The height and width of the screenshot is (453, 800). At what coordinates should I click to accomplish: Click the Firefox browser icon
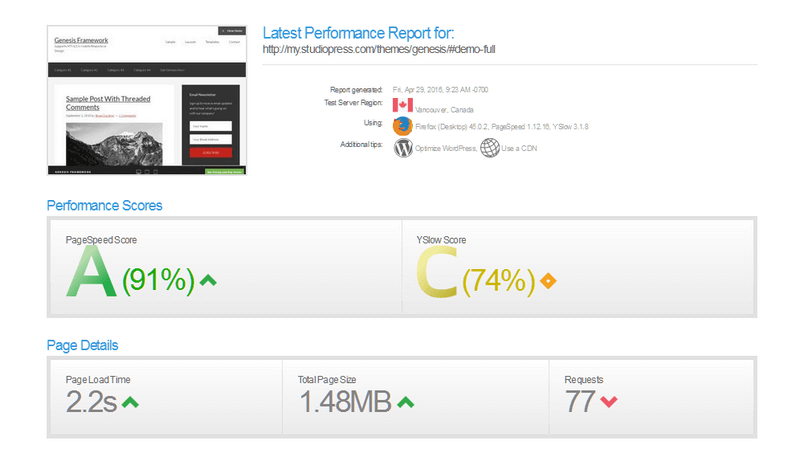pyautogui.click(x=403, y=126)
